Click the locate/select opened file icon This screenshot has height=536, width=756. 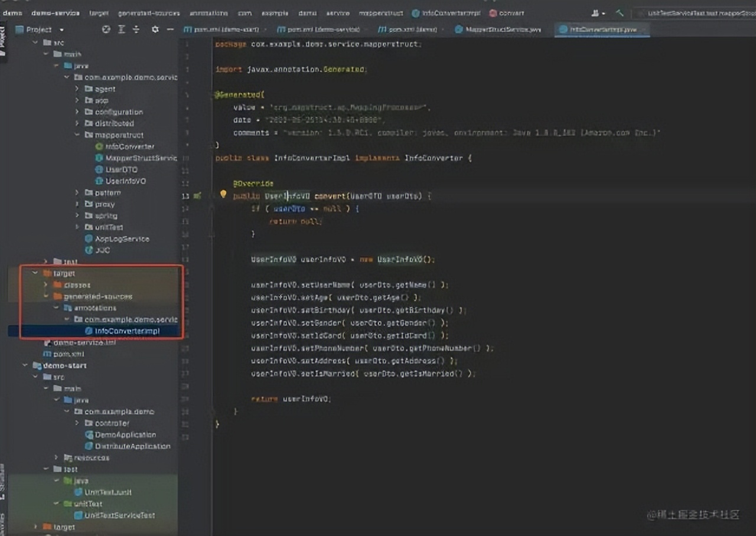pos(106,30)
